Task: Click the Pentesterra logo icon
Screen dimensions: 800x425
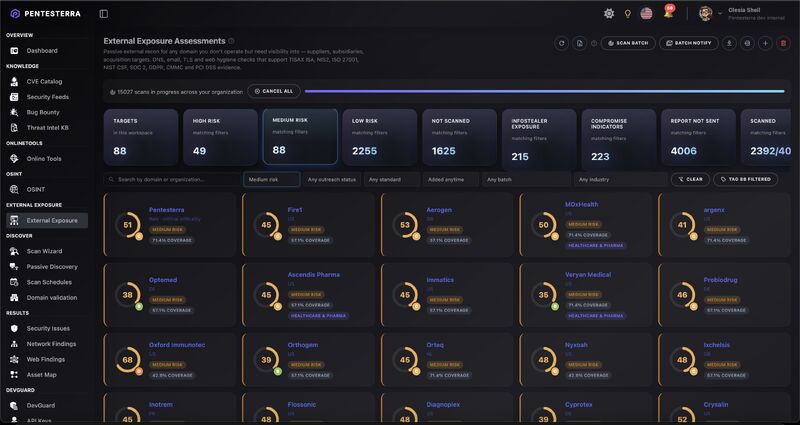Action: pos(15,14)
